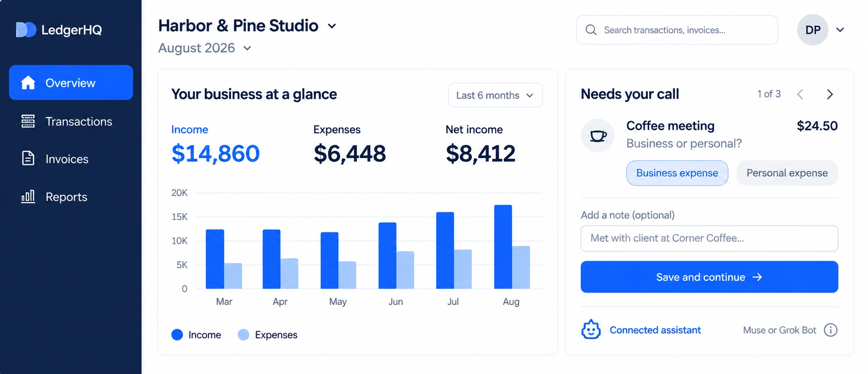Open the August 2026 month selector
868x374 pixels.
(205, 48)
